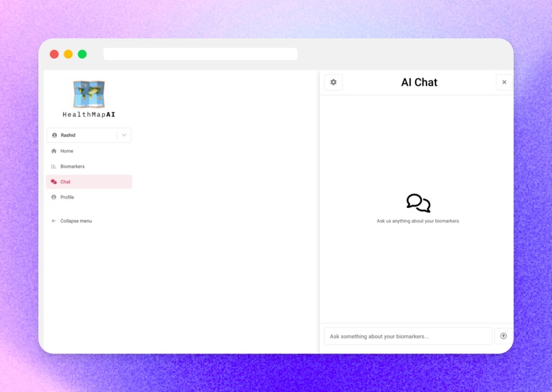Image resolution: width=552 pixels, height=392 pixels.
Task: Expand the Rashid user dropdown chevron
Action: (124, 135)
